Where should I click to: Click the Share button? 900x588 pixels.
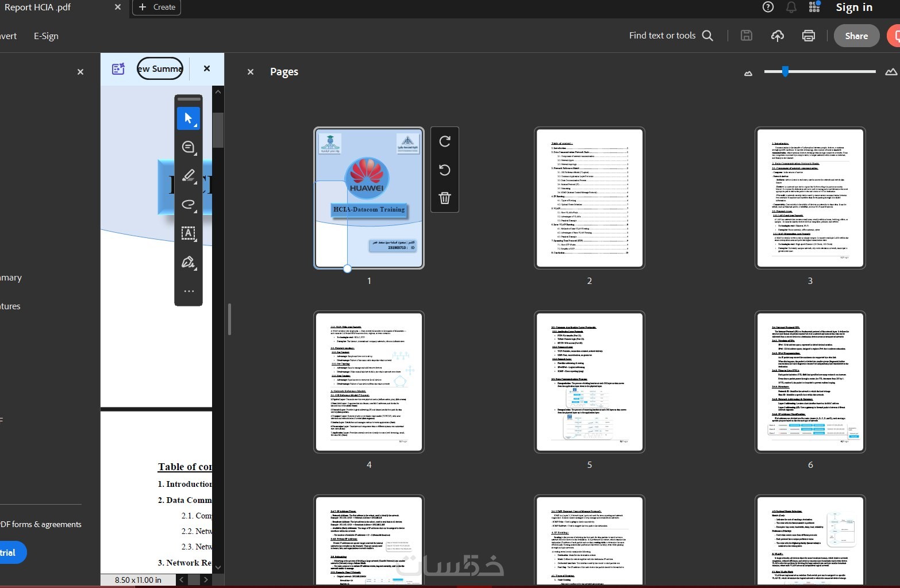point(856,36)
